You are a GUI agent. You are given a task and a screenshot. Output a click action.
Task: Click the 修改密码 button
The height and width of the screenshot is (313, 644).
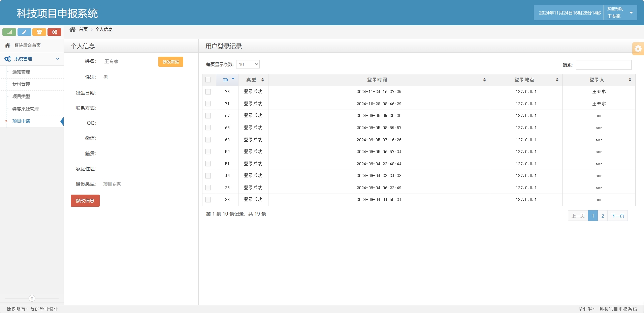(170, 62)
